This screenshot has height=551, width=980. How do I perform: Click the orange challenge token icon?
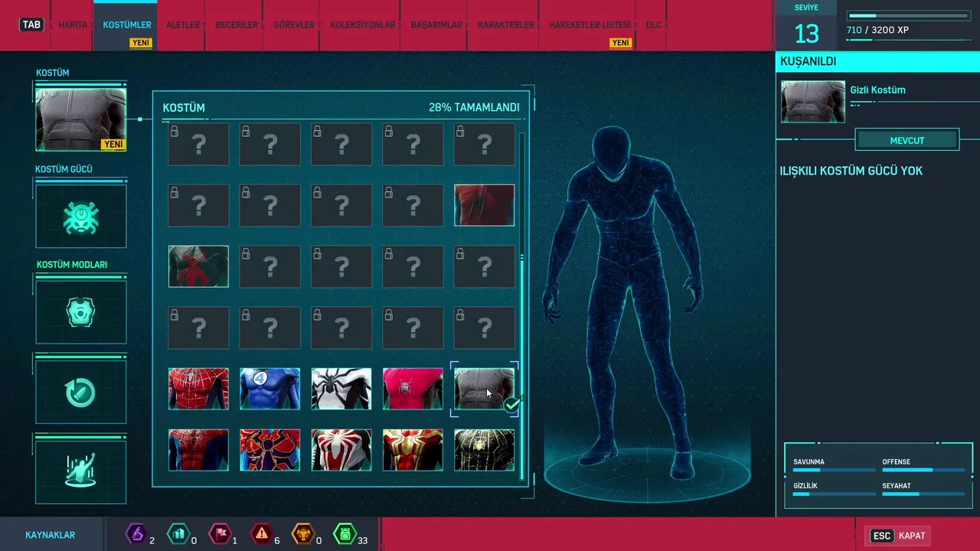pos(303,534)
